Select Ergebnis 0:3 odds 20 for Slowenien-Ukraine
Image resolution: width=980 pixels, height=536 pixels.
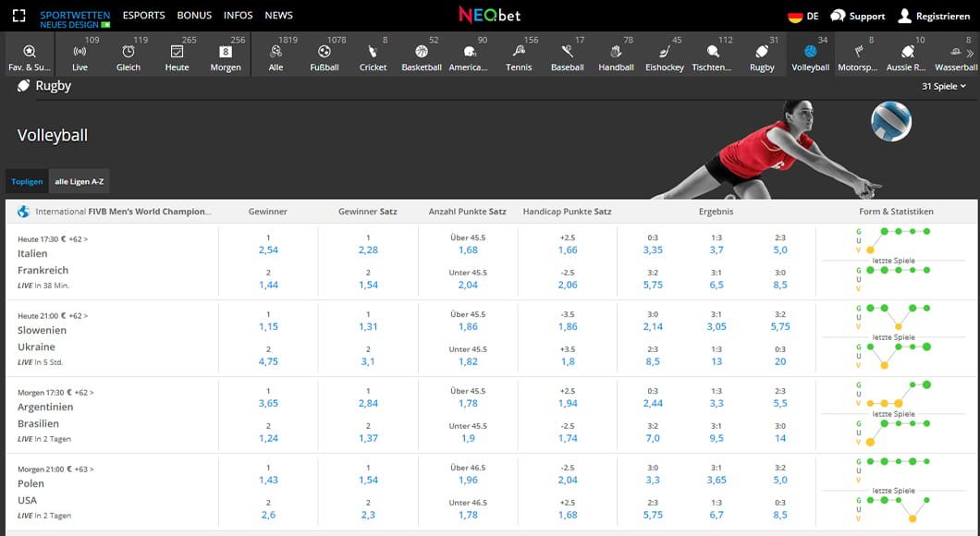[780, 361]
